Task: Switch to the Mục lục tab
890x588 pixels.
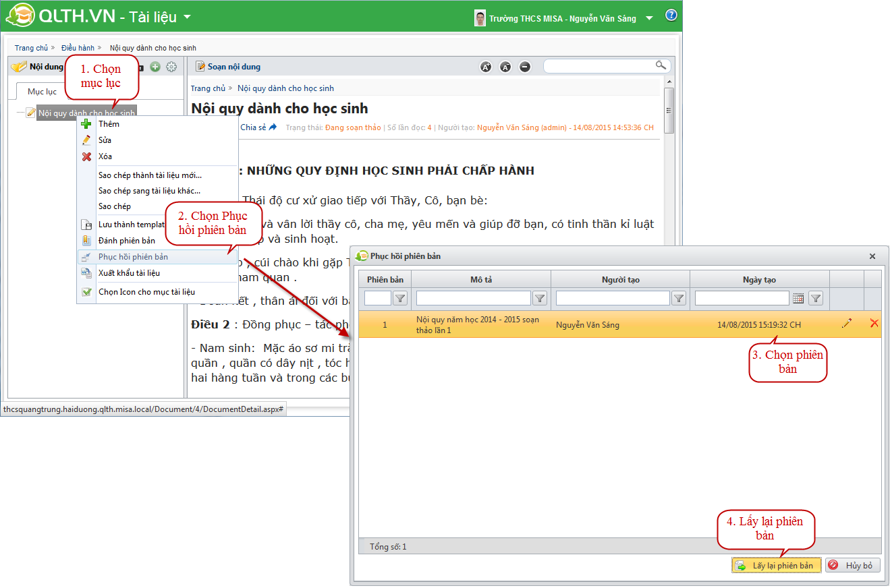Action: click(x=42, y=92)
